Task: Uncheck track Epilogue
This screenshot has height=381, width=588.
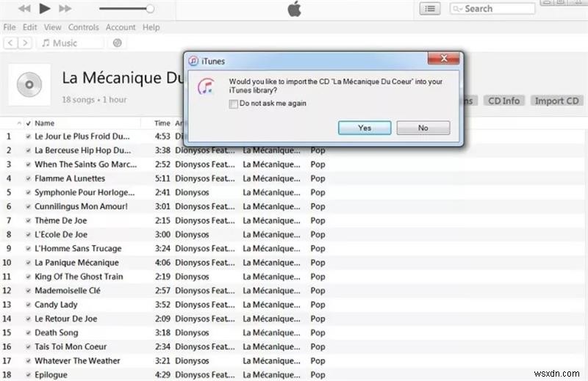Action: (x=28, y=375)
